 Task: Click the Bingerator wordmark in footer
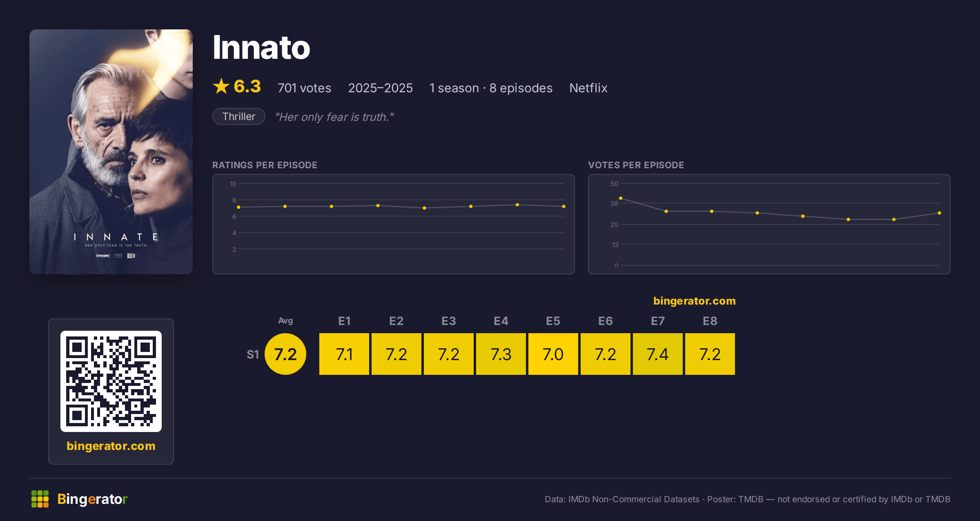pos(92,499)
